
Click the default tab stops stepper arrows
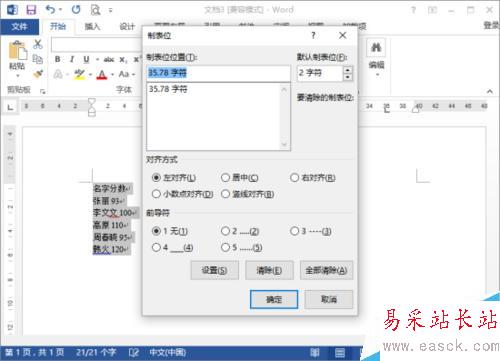348,73
